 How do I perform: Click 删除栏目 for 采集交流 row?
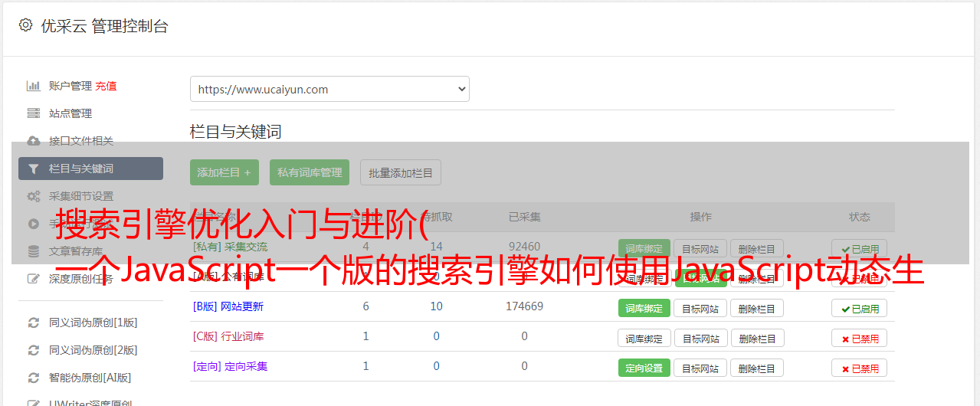(x=757, y=248)
